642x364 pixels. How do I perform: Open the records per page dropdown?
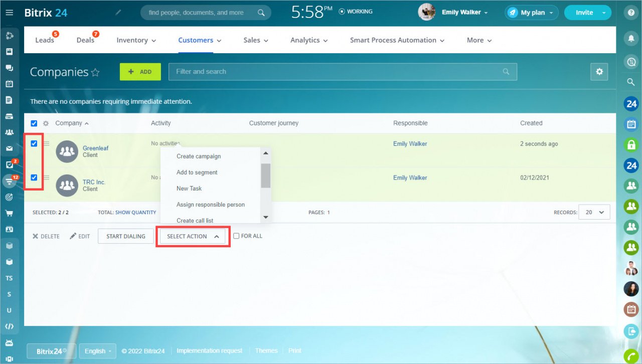coord(594,212)
